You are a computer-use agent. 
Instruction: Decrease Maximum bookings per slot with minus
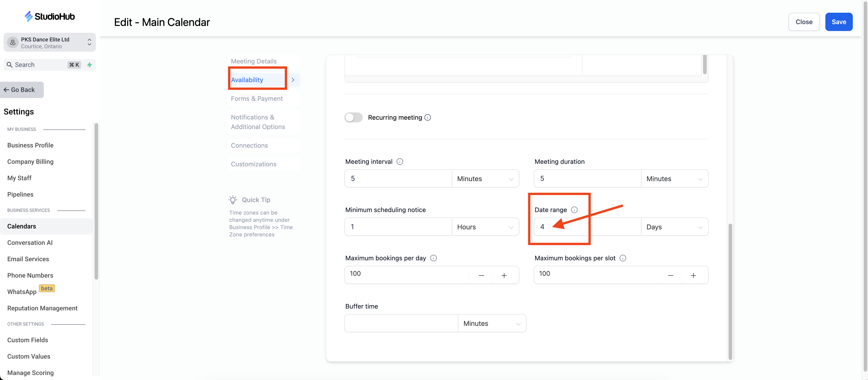670,275
